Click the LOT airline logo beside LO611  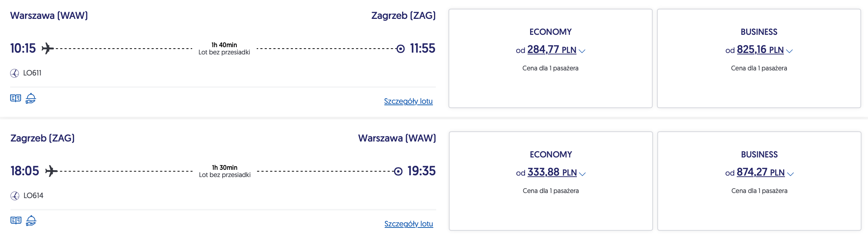[15, 73]
